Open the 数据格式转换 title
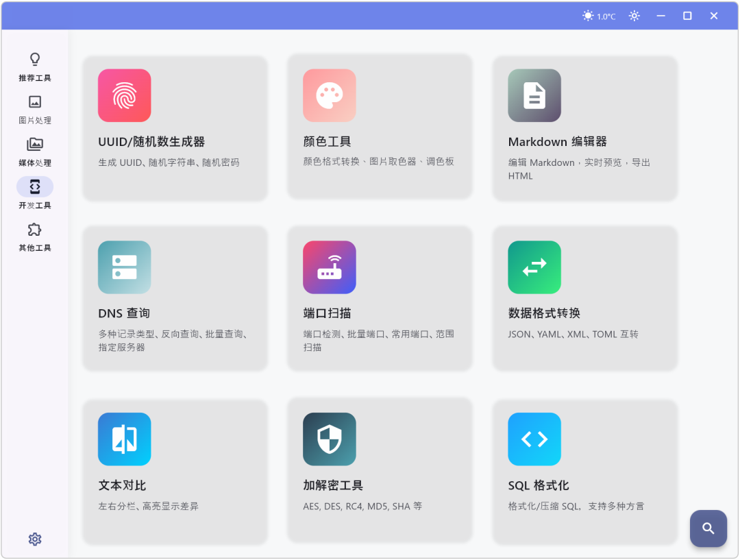Screen dimensions: 740x560 [544, 313]
